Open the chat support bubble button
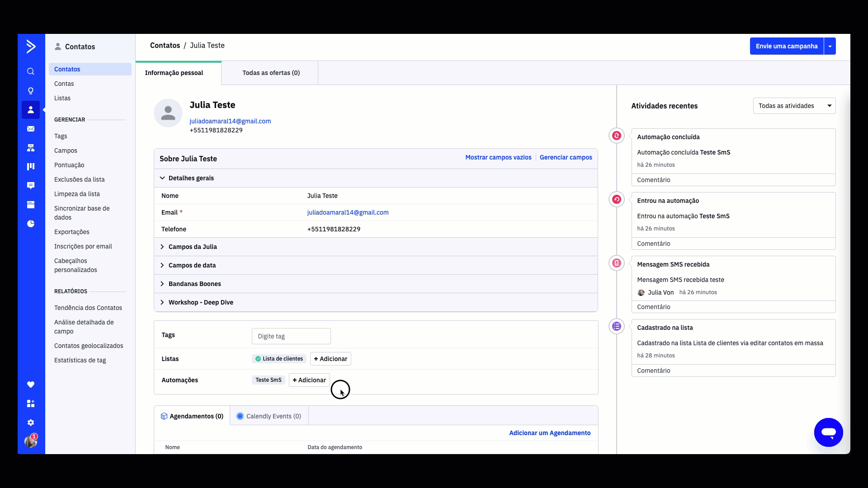 coord(828,432)
